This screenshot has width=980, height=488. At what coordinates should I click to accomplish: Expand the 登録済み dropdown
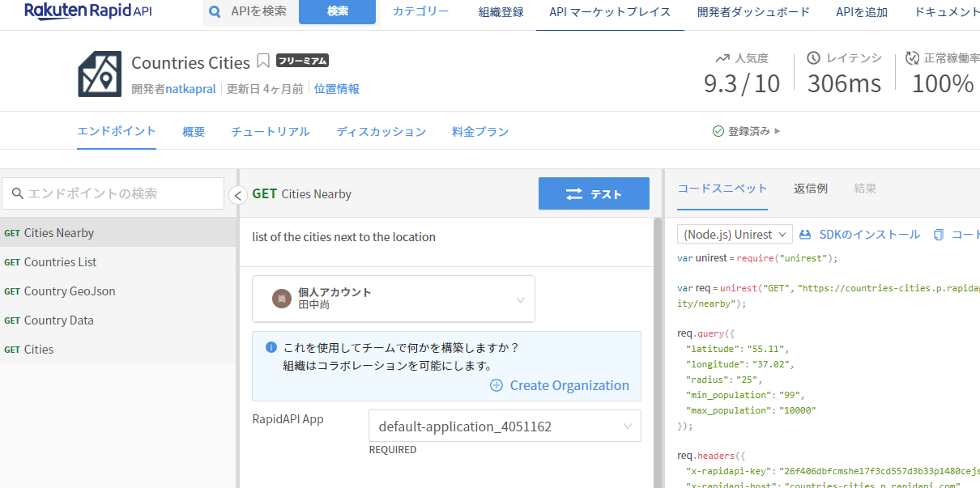(747, 131)
